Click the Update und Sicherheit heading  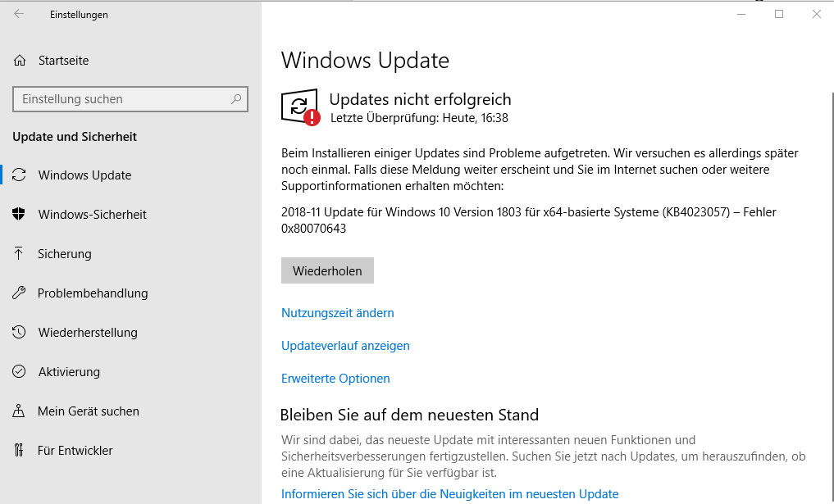click(x=75, y=137)
